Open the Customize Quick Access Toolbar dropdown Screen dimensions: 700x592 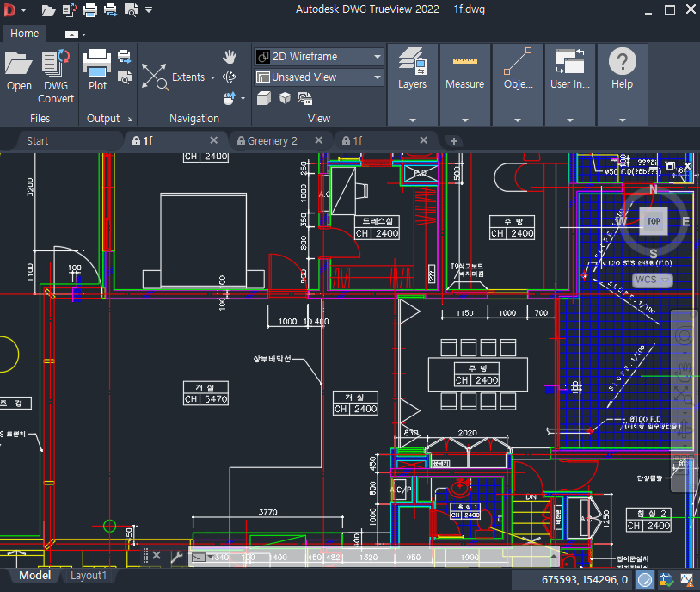click(x=149, y=9)
